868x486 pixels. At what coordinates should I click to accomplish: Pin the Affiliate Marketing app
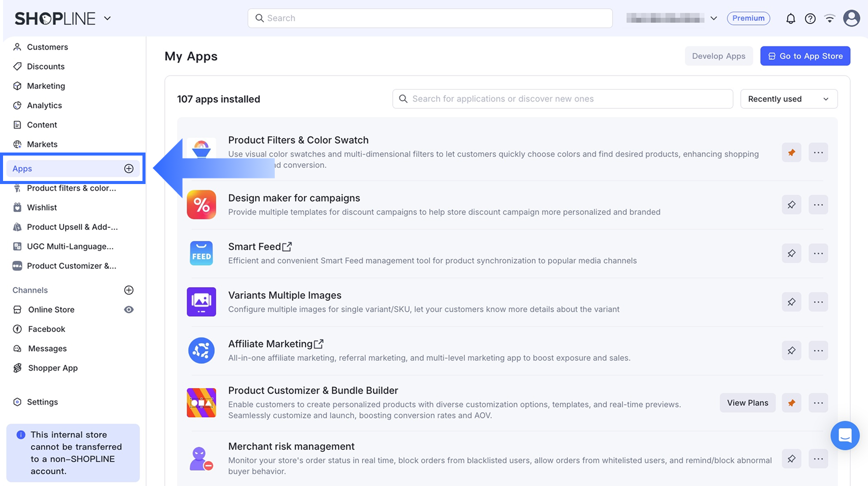pyautogui.click(x=792, y=351)
